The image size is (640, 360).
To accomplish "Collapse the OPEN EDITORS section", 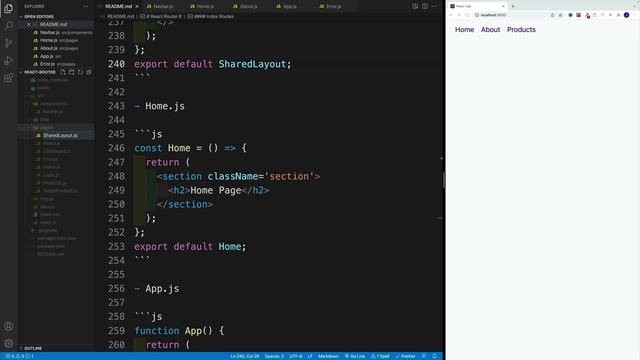I will [x=39, y=17].
